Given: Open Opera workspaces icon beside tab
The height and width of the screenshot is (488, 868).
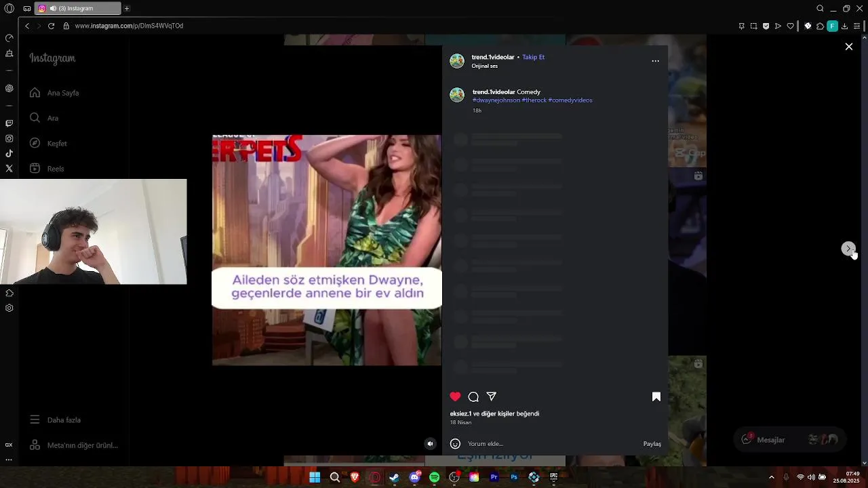Looking at the screenshot, I should [26, 9].
